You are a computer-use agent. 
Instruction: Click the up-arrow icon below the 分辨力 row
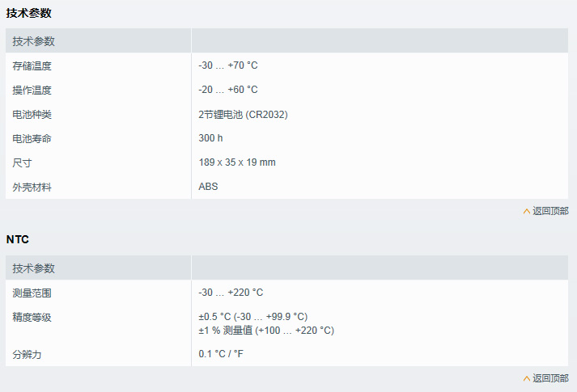click(x=527, y=378)
